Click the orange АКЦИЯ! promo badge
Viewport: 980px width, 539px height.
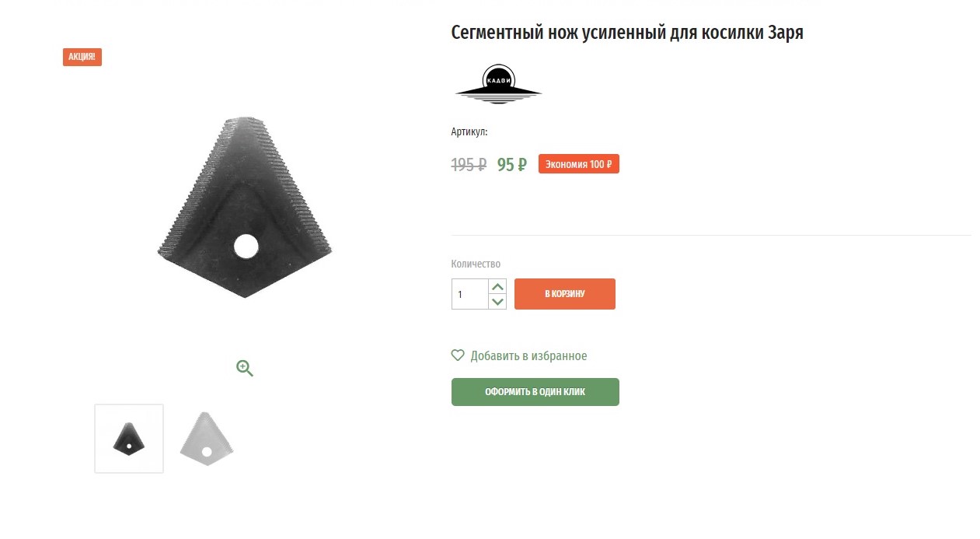[x=82, y=57]
